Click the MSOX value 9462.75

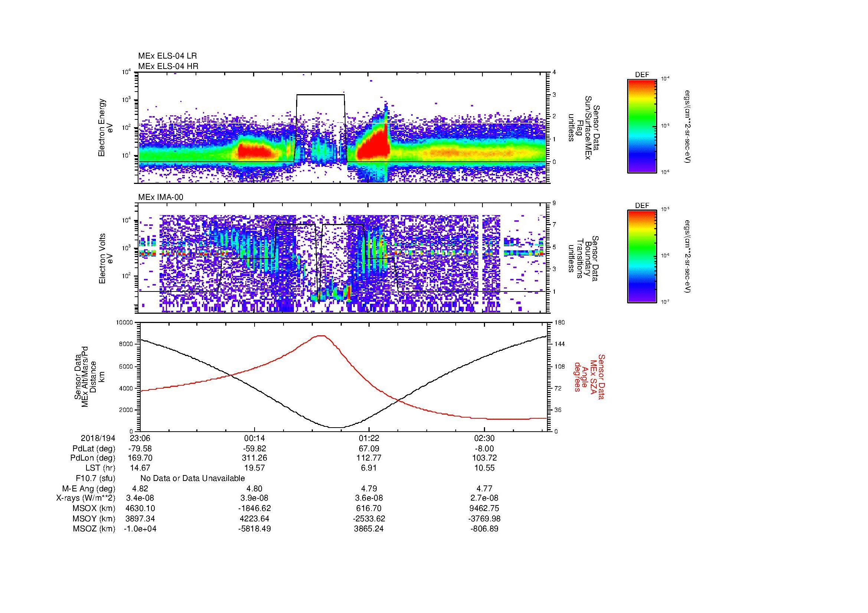coord(484,508)
